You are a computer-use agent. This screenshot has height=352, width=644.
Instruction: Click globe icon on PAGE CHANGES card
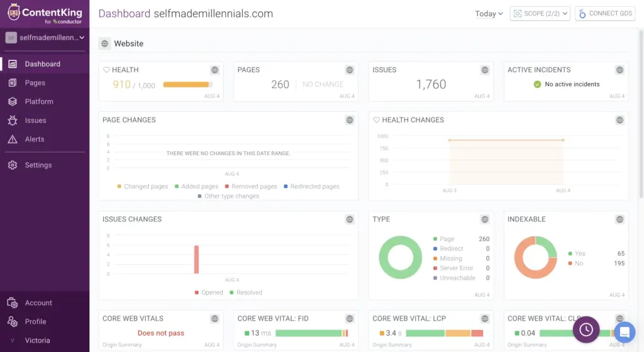pyautogui.click(x=350, y=120)
